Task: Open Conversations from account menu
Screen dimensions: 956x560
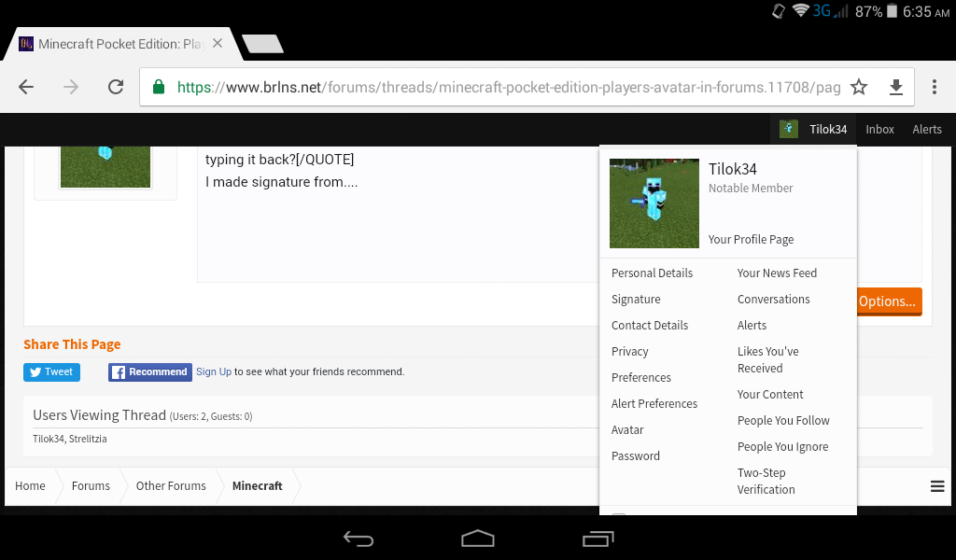Action: click(773, 300)
